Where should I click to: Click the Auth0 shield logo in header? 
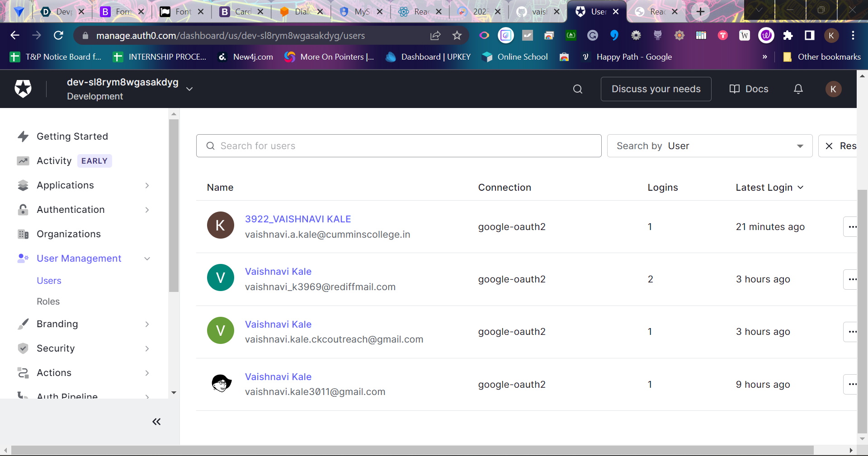(23, 89)
